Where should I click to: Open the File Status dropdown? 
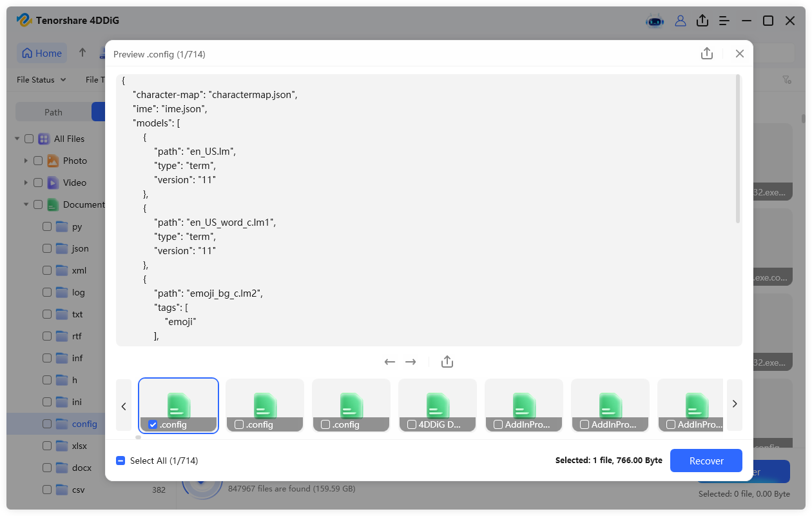pyautogui.click(x=41, y=80)
